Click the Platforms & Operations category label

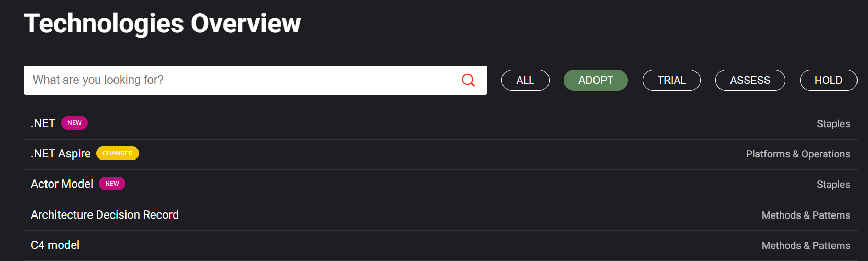798,154
